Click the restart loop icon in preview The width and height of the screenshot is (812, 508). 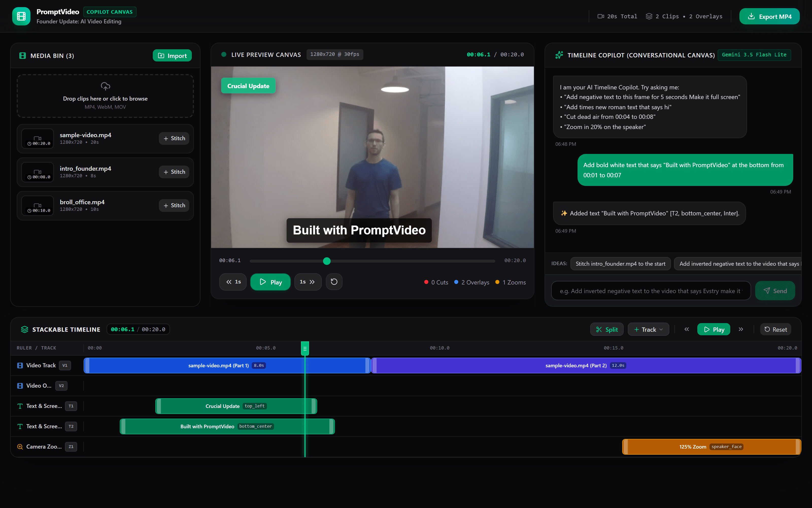334,282
